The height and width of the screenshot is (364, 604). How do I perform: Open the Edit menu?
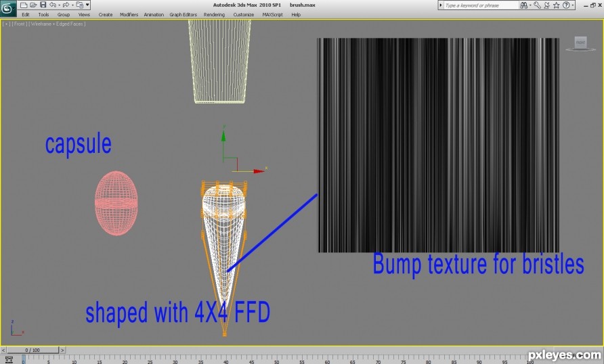[26, 15]
